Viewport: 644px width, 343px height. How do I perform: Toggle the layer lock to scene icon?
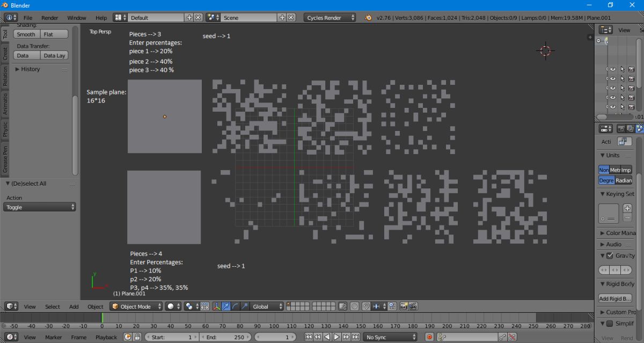(x=342, y=306)
